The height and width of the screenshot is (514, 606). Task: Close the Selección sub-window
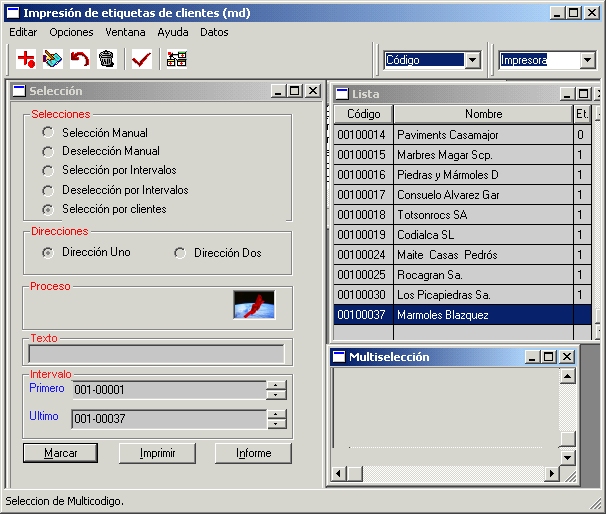click(x=313, y=91)
